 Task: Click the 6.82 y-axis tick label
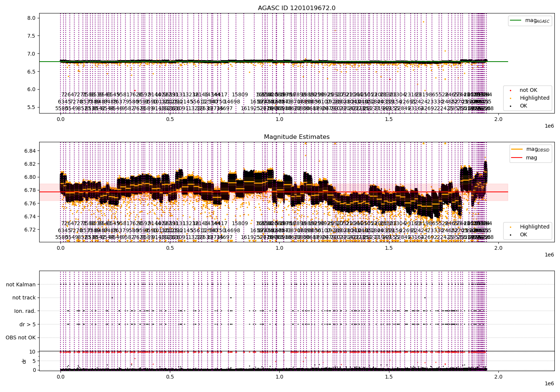30,164
